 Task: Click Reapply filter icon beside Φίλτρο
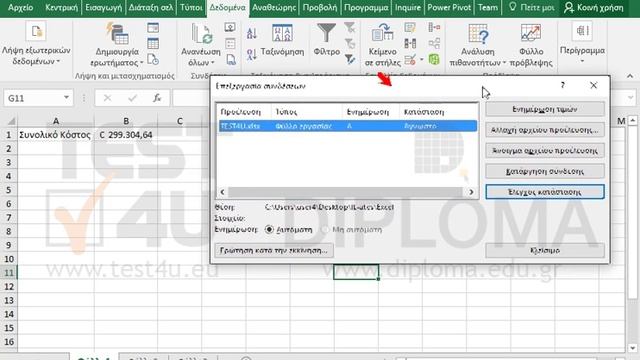coord(349,43)
